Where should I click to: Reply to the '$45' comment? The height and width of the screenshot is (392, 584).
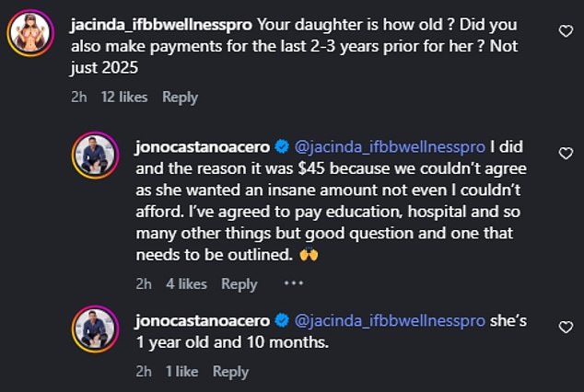[x=239, y=284]
